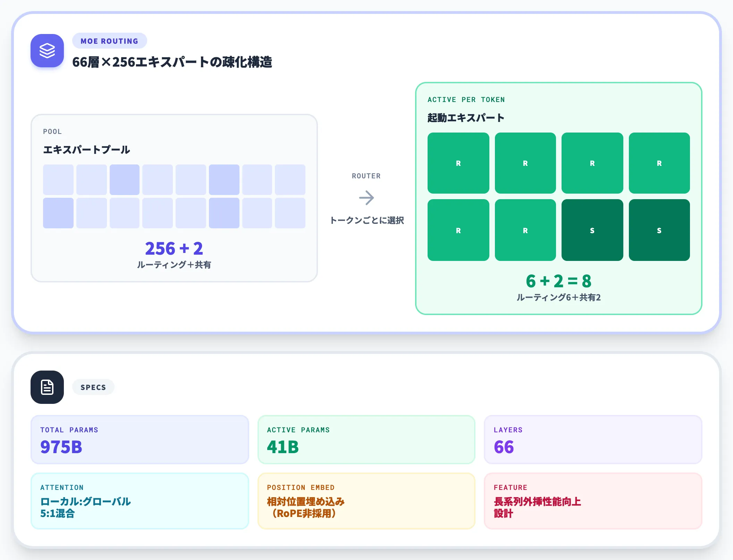
Task: Click the POOL label
Action: click(x=52, y=131)
